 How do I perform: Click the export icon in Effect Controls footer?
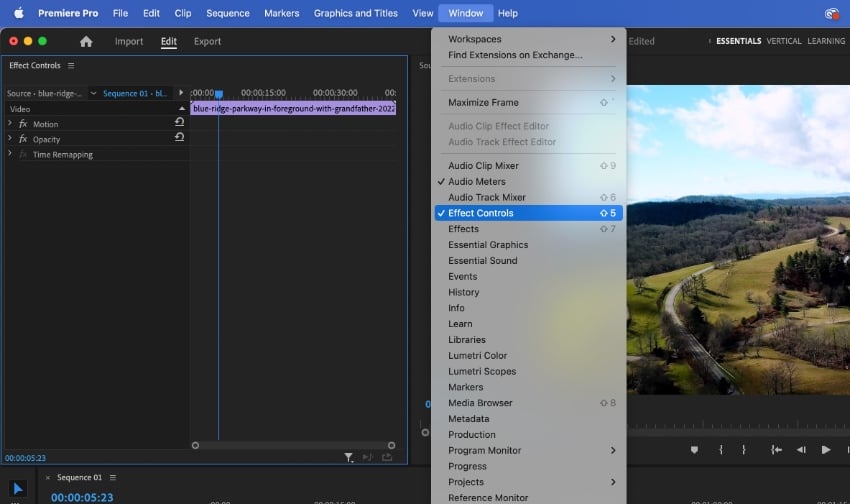[387, 457]
